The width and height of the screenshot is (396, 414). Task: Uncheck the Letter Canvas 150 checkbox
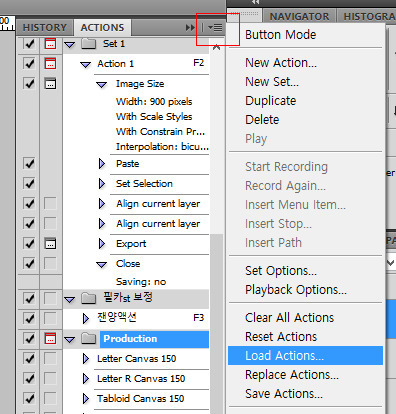click(x=29, y=359)
